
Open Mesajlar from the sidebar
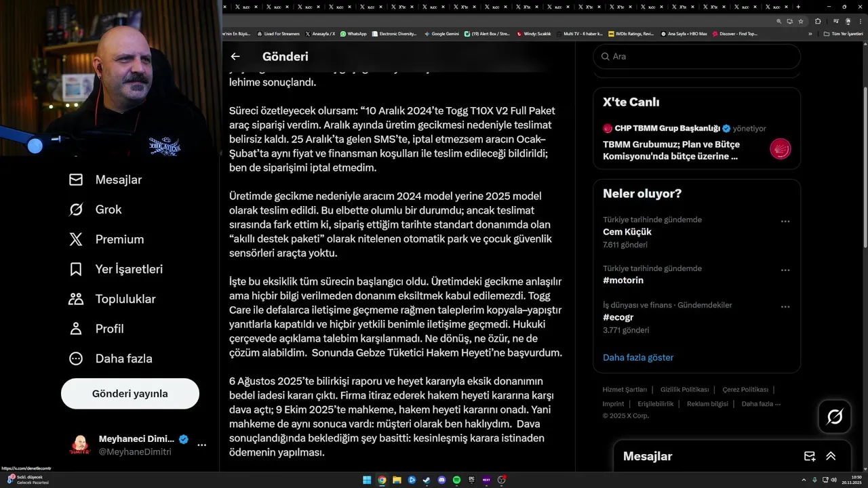pyautogui.click(x=106, y=180)
